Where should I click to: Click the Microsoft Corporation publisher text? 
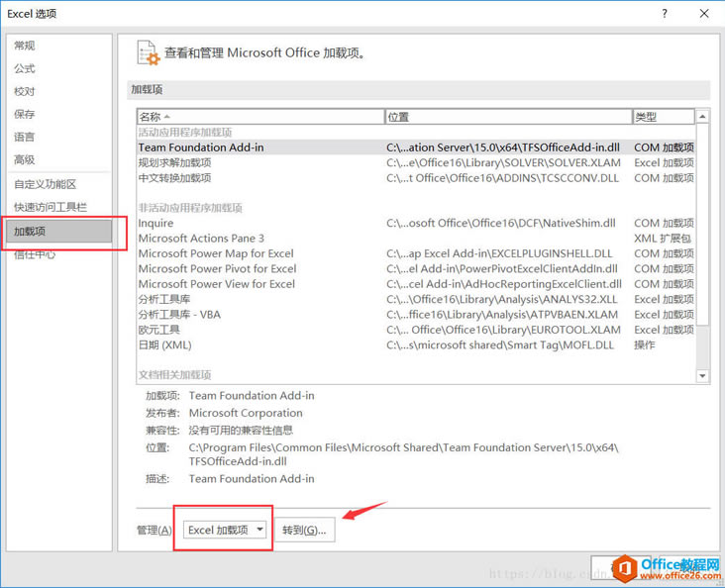tap(246, 413)
